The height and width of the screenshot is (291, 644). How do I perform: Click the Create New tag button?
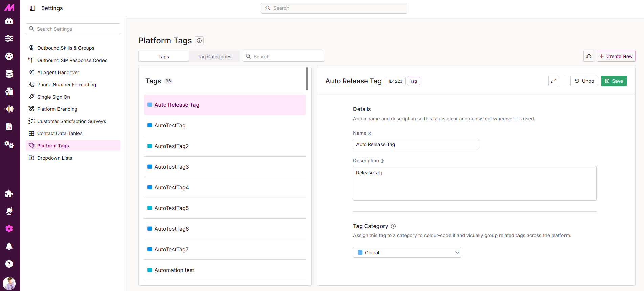pos(616,56)
